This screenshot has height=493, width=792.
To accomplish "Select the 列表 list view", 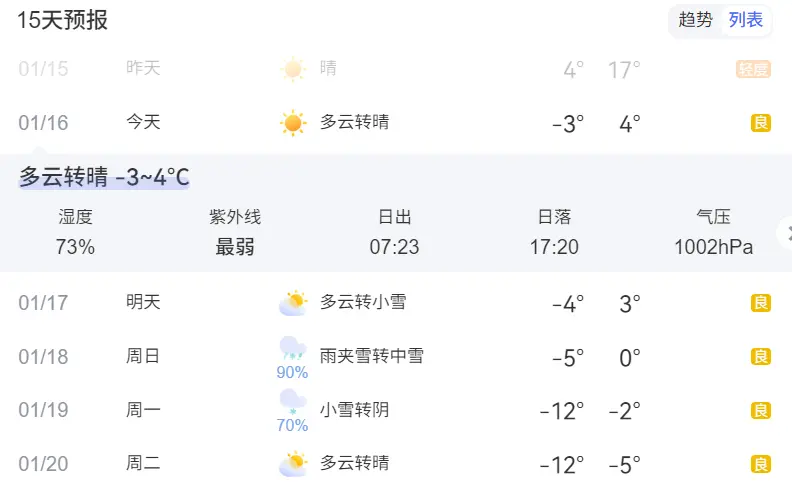I will pos(746,20).
